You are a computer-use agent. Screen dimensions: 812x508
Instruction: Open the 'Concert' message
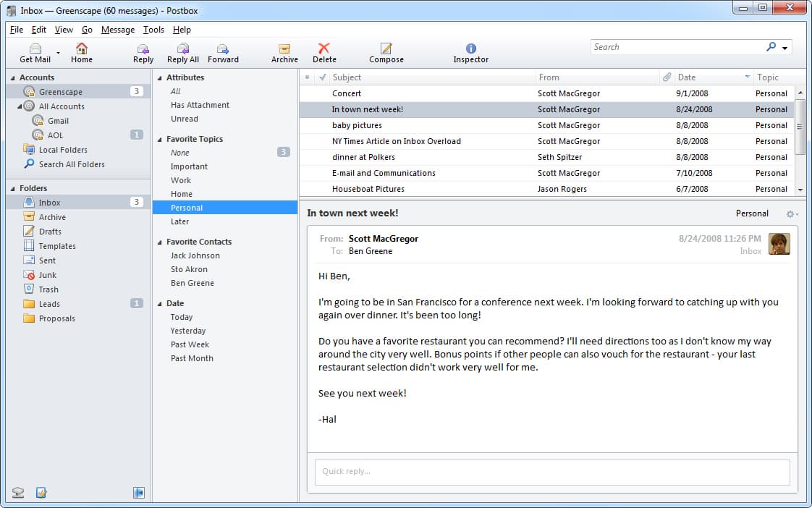(x=546, y=94)
